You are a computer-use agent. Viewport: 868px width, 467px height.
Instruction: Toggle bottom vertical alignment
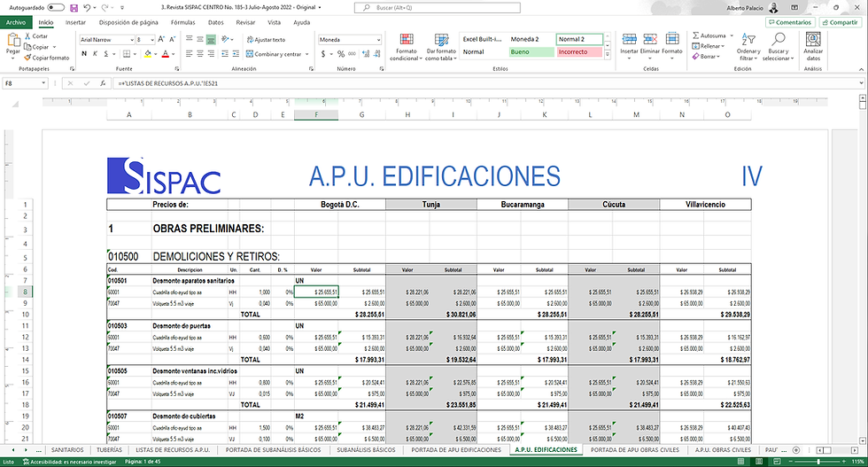(x=211, y=39)
